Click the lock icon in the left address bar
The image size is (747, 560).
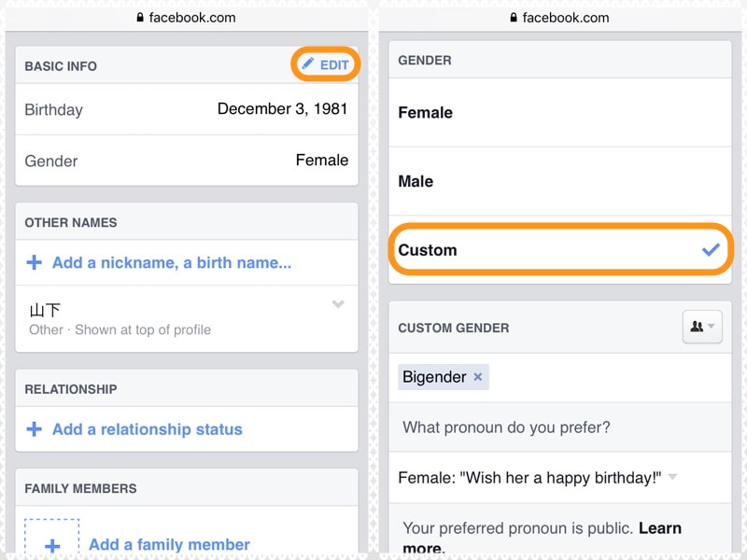pyautogui.click(x=137, y=17)
